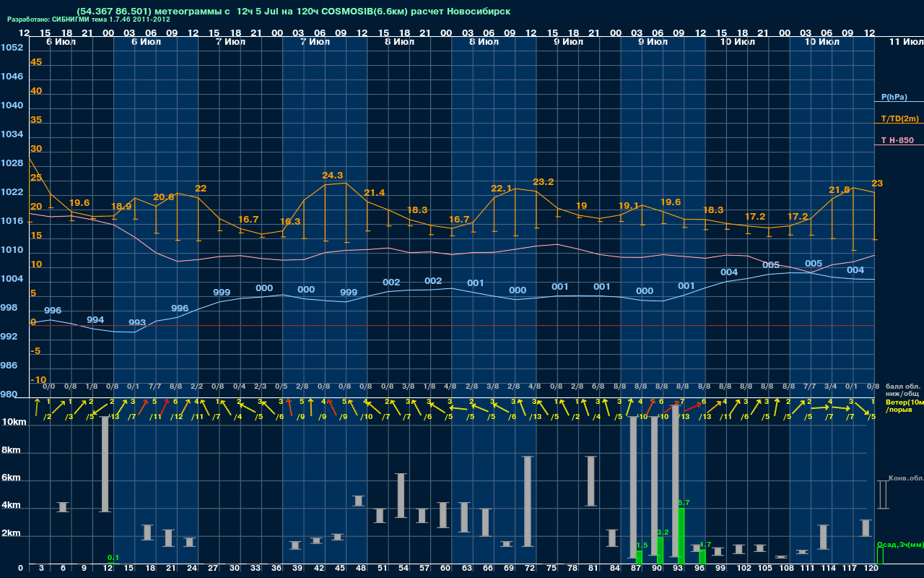Click the 1052 pressure axis label
Image resolution: width=924 pixels, height=578 pixels.
pyautogui.click(x=12, y=48)
